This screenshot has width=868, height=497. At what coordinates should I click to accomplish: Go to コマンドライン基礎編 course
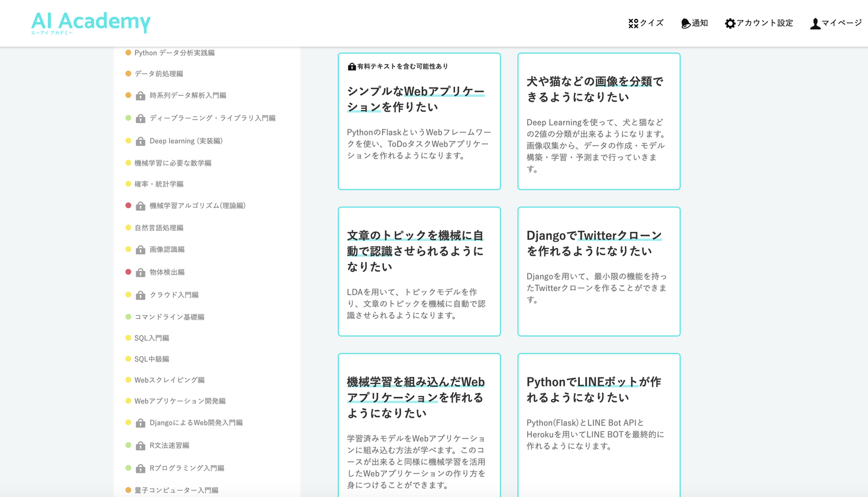[x=169, y=317]
